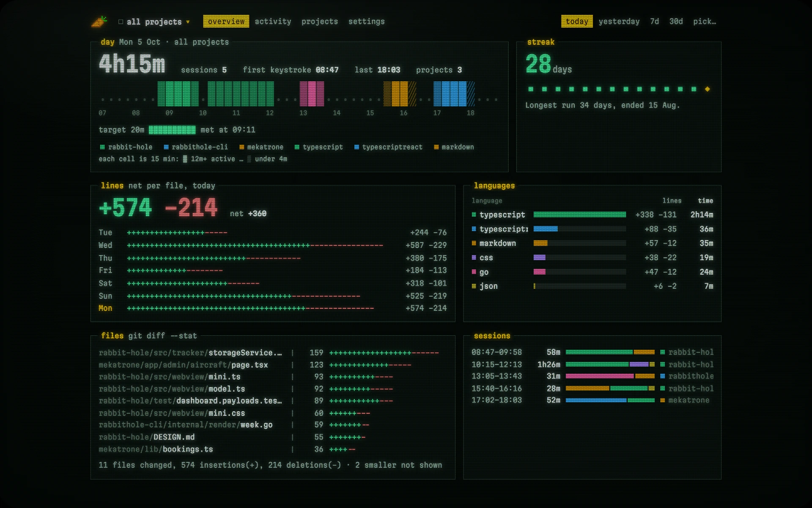
Task: Click the carrot app logo icon
Action: click(x=99, y=22)
